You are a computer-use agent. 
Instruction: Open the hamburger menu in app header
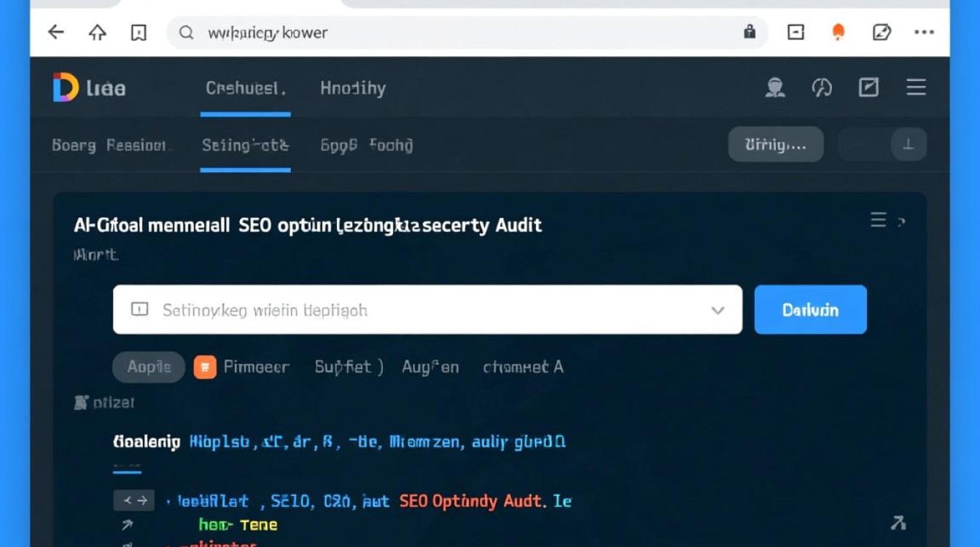916,88
